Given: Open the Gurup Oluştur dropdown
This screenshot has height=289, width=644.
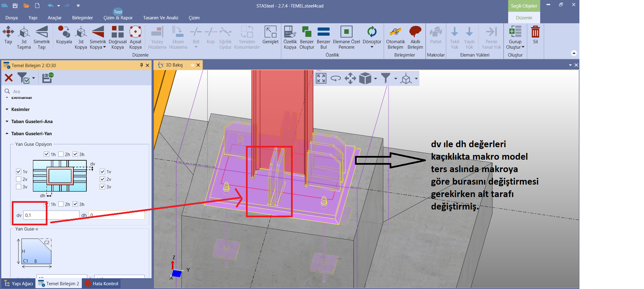Looking at the screenshot, I should click(x=515, y=47).
